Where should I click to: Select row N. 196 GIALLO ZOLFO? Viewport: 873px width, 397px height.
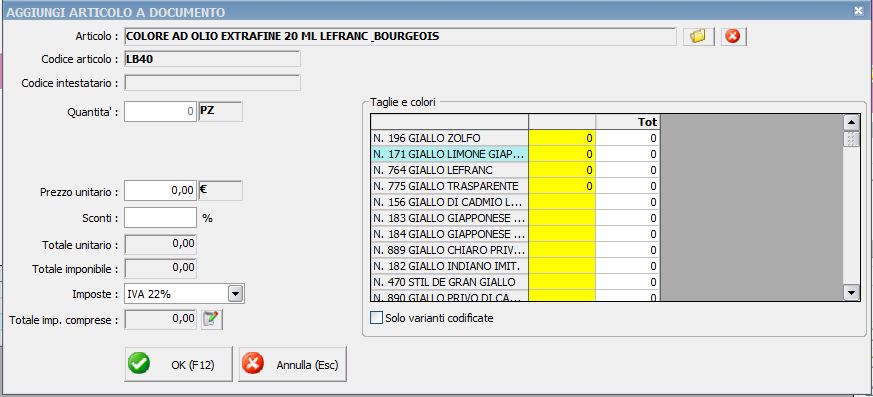pos(449,138)
